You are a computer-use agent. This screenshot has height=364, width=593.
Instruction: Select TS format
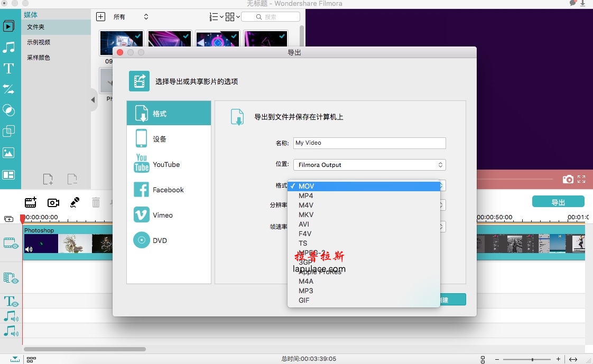point(364,243)
